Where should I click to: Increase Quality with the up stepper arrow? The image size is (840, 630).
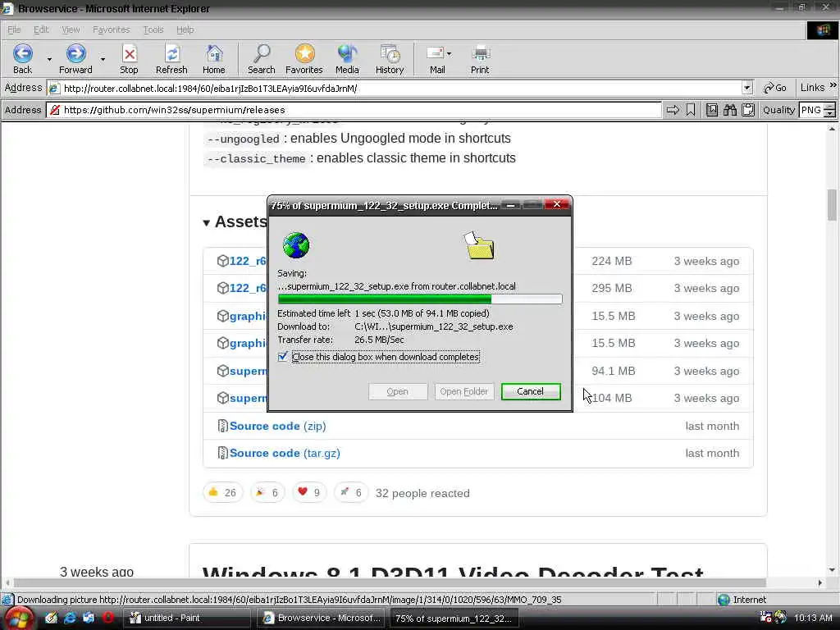829,107
